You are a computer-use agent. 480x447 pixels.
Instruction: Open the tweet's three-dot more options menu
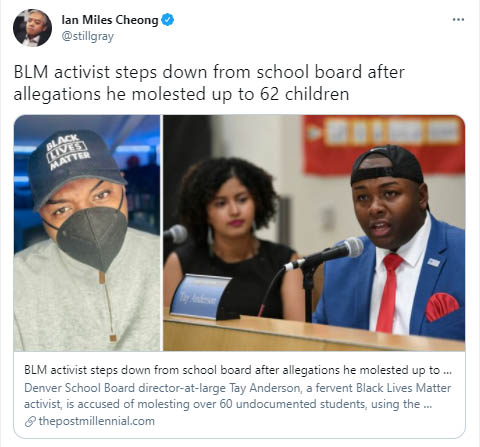click(458, 20)
